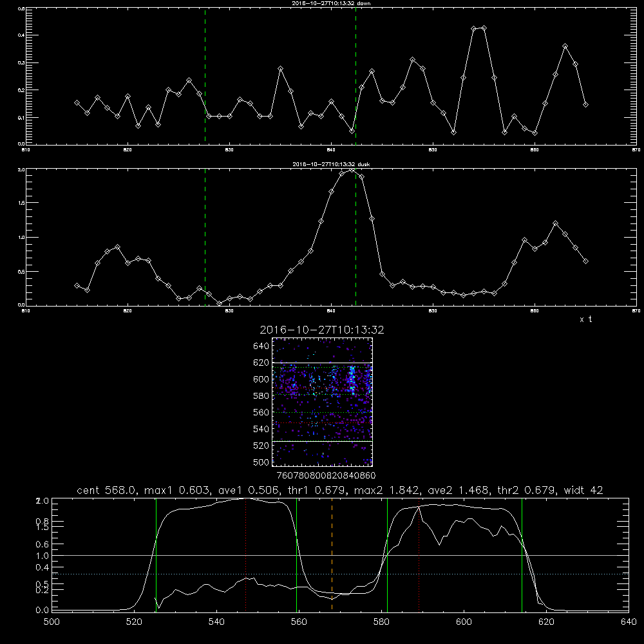Click the 'cent 568.0' value in the stats line

[x=106, y=490]
